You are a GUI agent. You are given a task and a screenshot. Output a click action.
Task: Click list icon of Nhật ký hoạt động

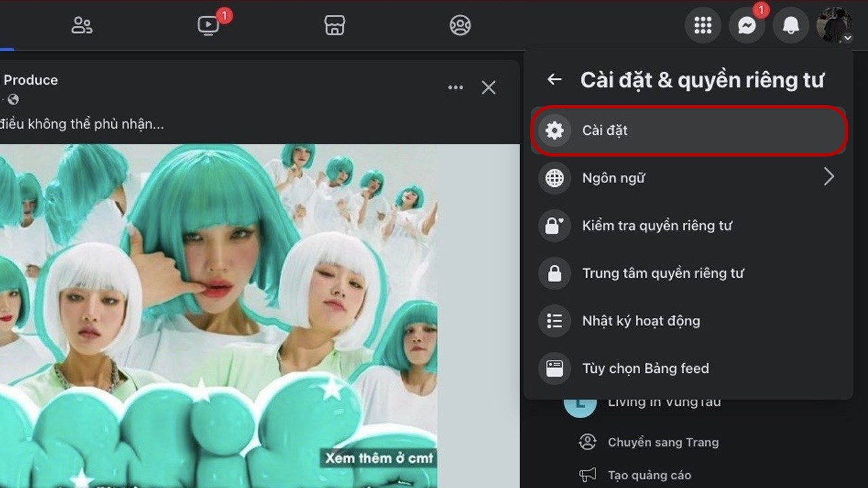coord(555,321)
